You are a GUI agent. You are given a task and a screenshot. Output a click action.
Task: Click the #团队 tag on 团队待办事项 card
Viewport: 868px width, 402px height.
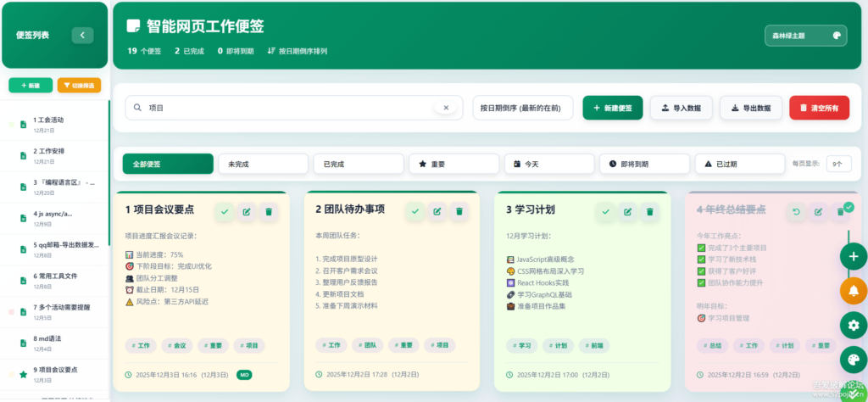point(368,345)
